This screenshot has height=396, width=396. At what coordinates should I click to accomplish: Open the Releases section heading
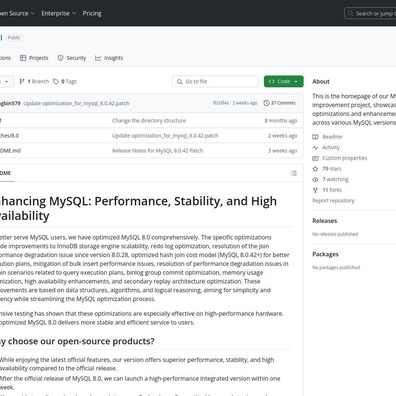pos(325,221)
